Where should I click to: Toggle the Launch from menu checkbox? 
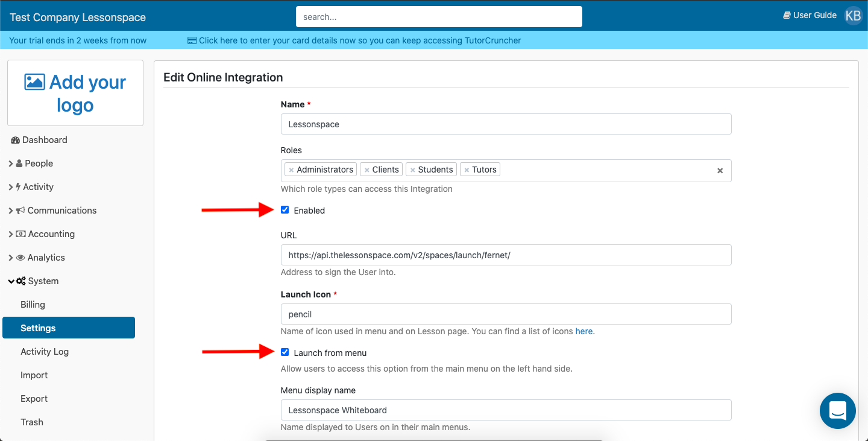(285, 352)
